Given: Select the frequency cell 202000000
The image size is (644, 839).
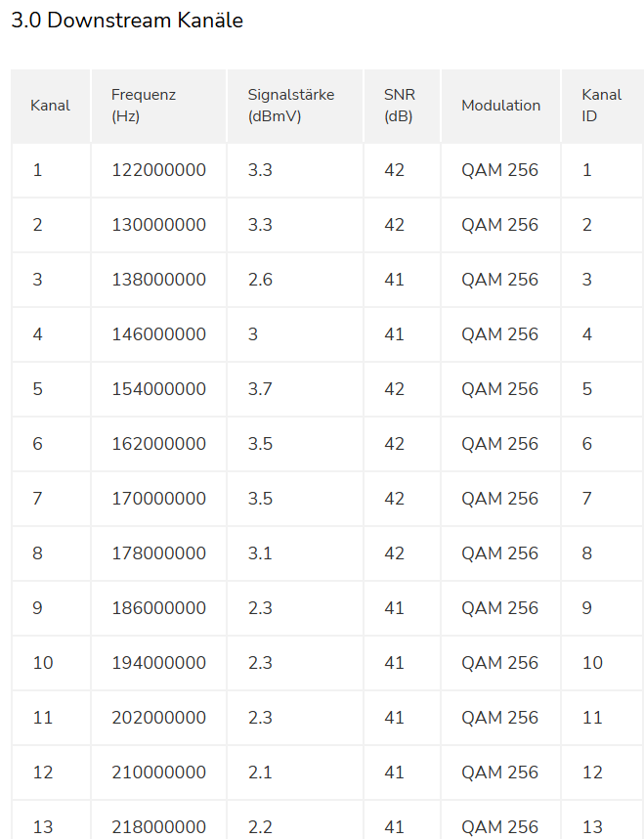Looking at the screenshot, I should click(158, 718).
